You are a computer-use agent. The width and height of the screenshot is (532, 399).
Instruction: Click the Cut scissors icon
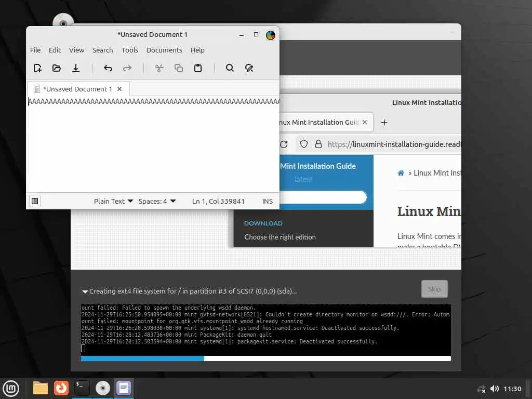(x=159, y=68)
